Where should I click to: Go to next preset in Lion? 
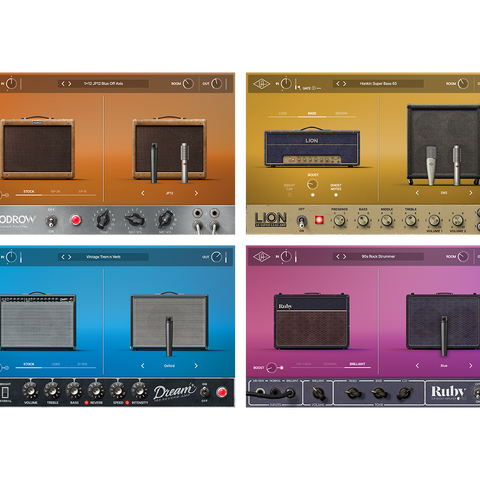pyautogui.click(x=345, y=83)
